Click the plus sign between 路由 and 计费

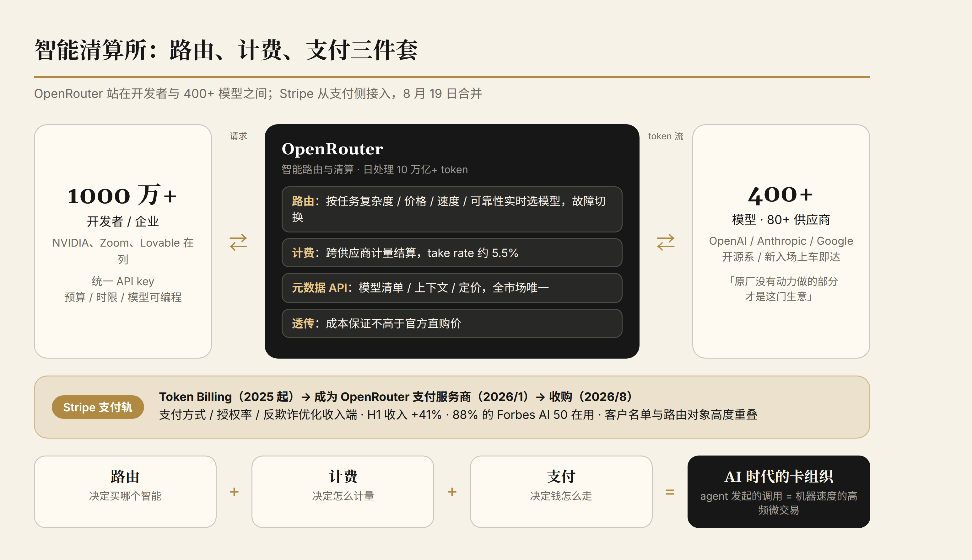(x=234, y=492)
